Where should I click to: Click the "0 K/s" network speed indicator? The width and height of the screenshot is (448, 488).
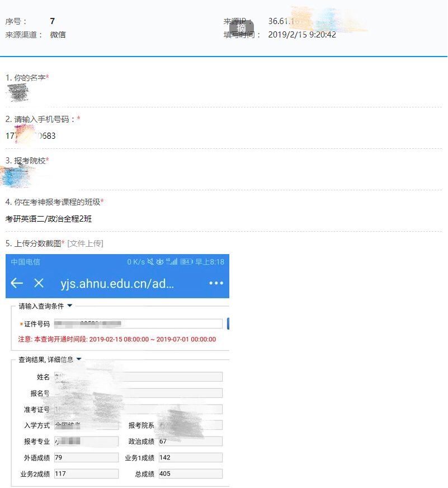click(136, 261)
